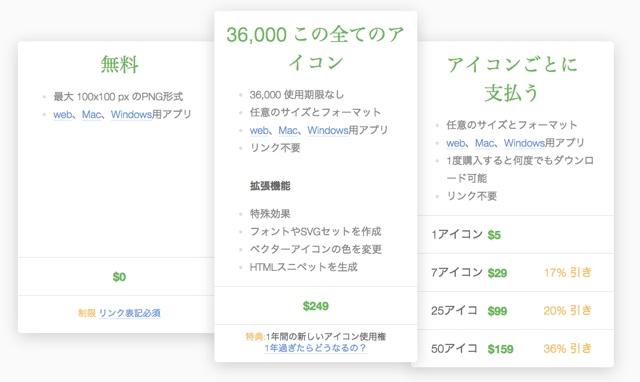640x382 pixels.
Task: Open the Windows link in the free plan
Action: click(x=131, y=115)
